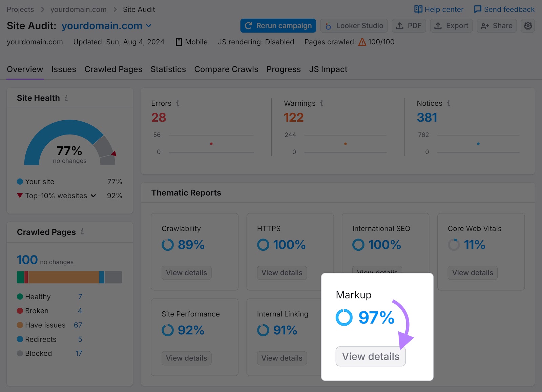
Task: Click the Rerun campaign button
Action: pyautogui.click(x=278, y=25)
